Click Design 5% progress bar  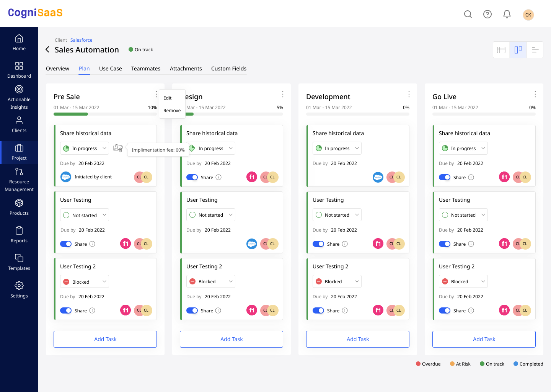(234, 114)
